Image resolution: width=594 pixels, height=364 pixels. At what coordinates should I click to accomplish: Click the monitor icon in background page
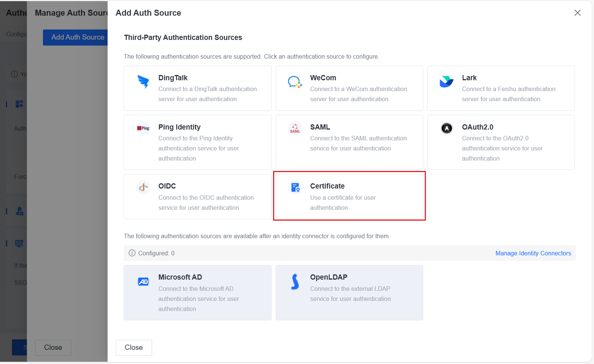19,244
